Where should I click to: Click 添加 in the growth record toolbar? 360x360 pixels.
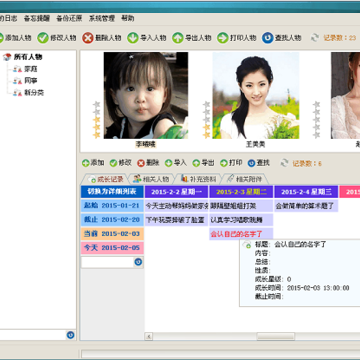93,163
